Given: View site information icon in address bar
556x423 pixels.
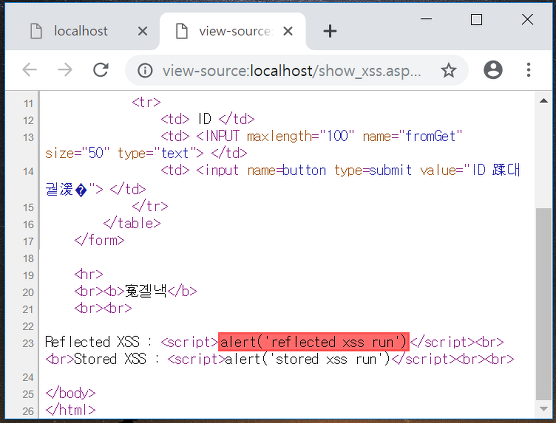Looking at the screenshot, I should (x=145, y=70).
